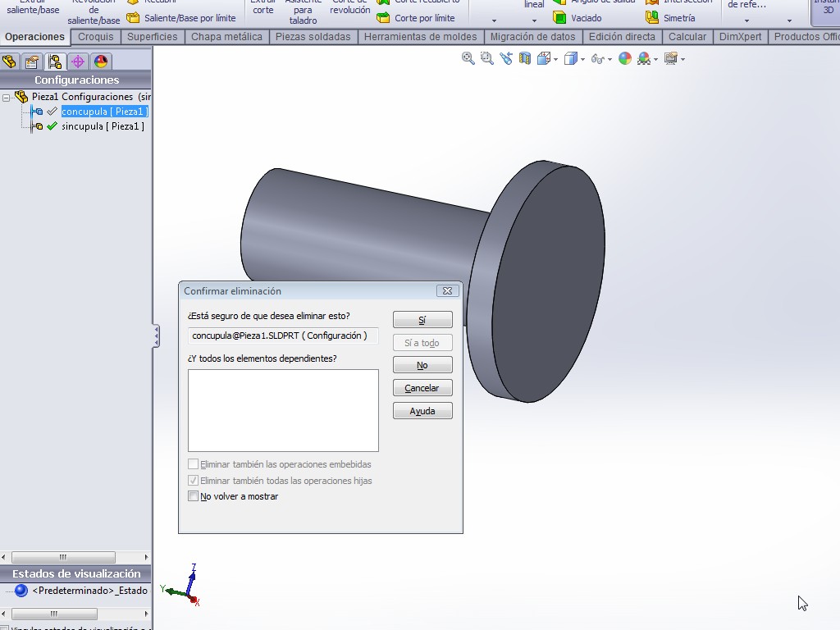This screenshot has width=840, height=630.
Task: Close the Confirmar eliminación dialog
Action: [447, 290]
